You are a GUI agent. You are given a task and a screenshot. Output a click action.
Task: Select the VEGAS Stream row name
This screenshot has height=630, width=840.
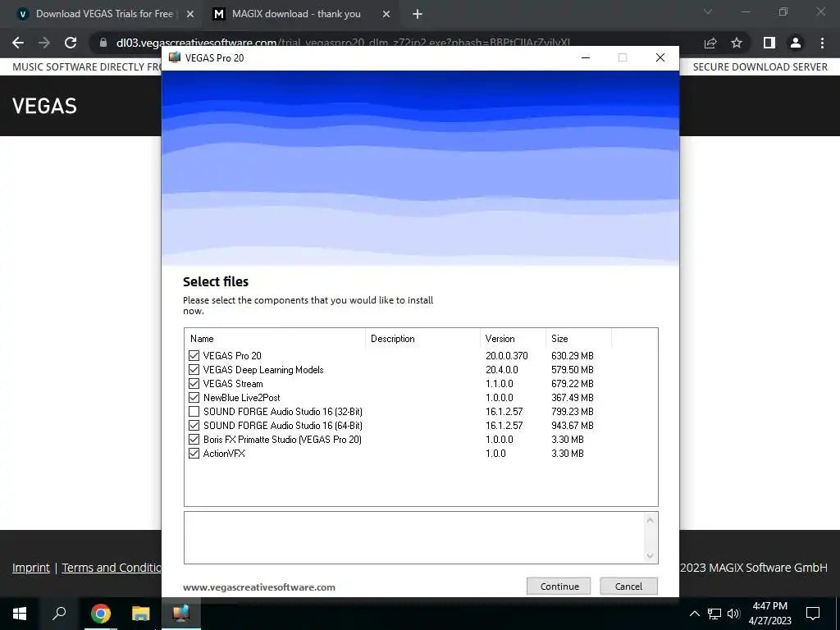coord(233,384)
